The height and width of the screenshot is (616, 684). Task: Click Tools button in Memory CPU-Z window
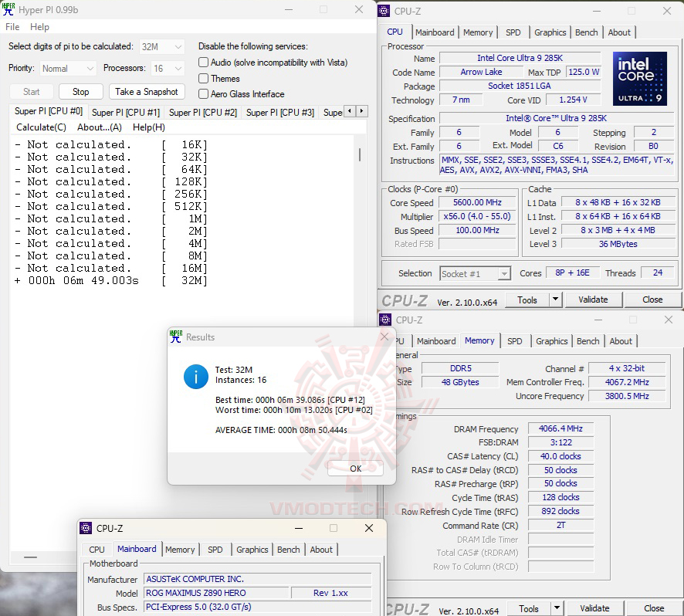tap(529, 608)
